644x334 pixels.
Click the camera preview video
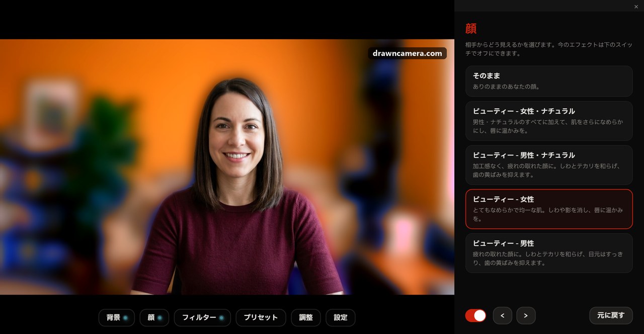tap(227, 166)
